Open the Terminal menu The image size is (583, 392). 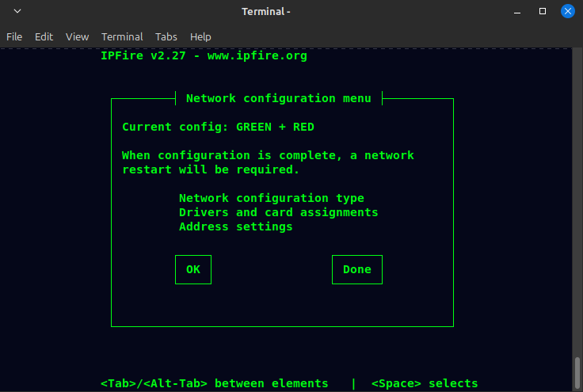(122, 36)
